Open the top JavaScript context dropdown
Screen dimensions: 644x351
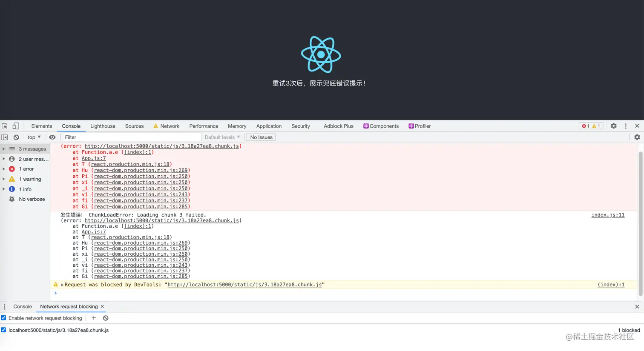coord(34,137)
